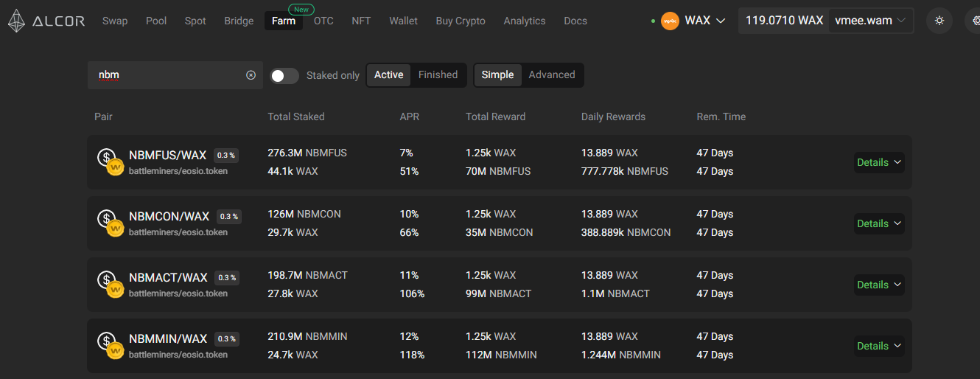Click the orange WAX chain icon

click(x=670, y=21)
